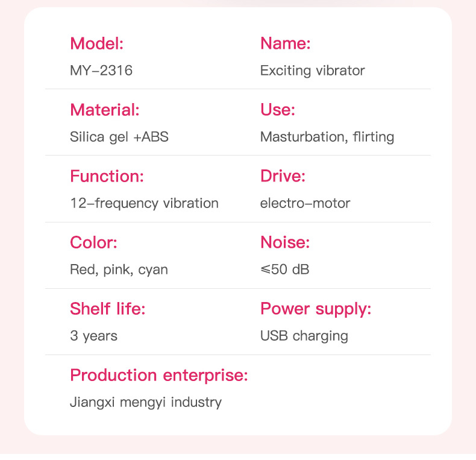Click the "Model:" heading label
Image resolution: width=476 pixels, height=460 pixels.
tap(96, 43)
